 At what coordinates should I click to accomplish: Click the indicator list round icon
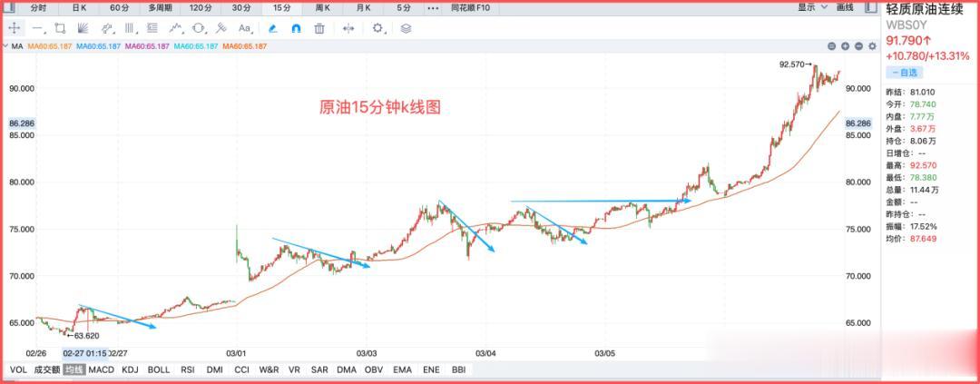coord(832,46)
